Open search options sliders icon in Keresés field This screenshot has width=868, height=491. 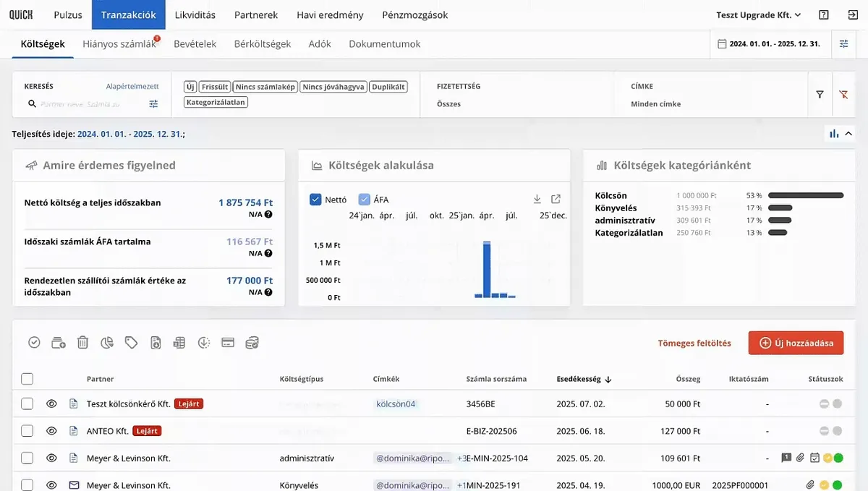point(153,104)
